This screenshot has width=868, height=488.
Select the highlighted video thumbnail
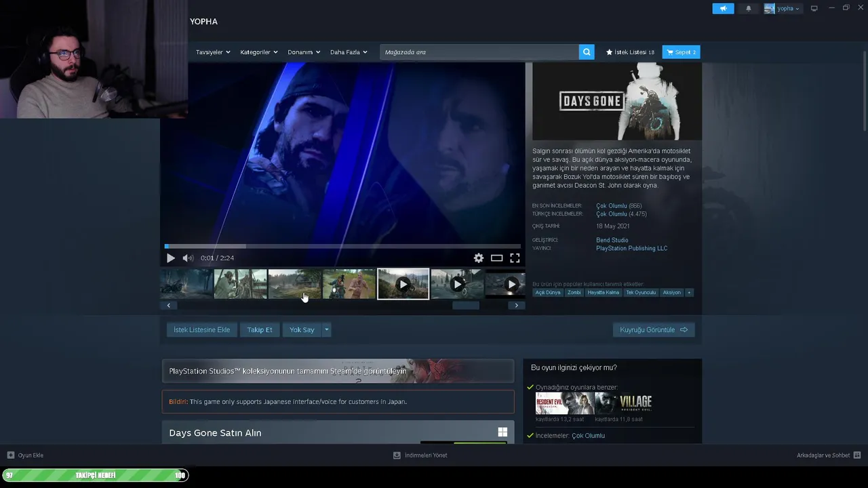click(403, 284)
